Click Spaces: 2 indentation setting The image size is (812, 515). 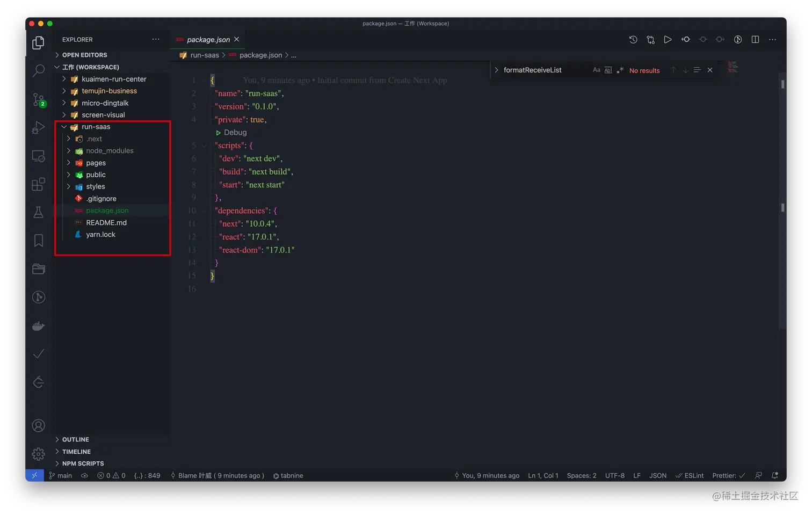point(582,475)
